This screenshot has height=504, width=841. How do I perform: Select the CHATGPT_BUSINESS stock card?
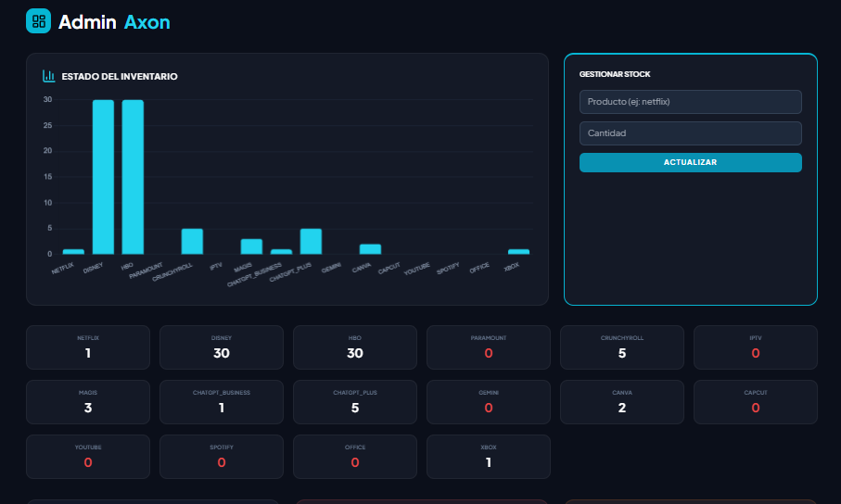pos(222,402)
